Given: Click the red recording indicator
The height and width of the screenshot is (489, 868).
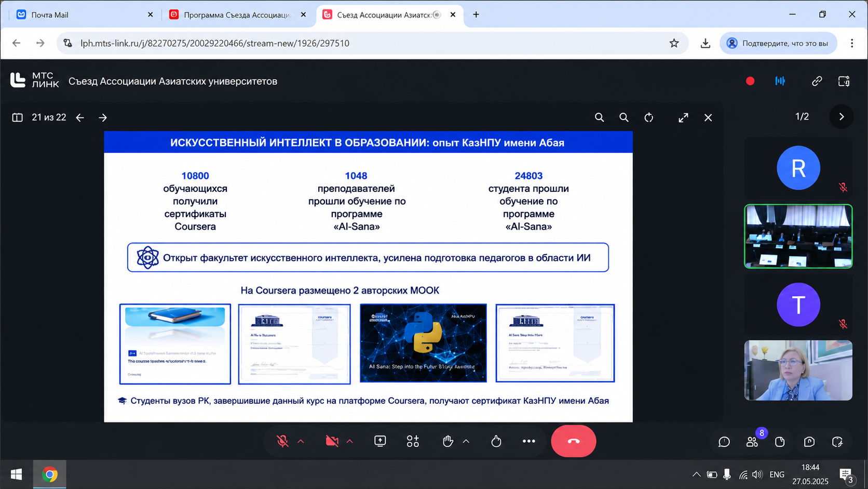Looking at the screenshot, I should tap(750, 81).
